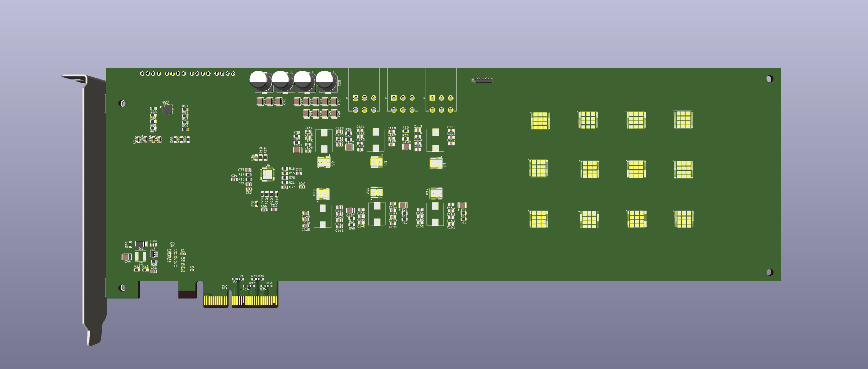Pick the U29 IC package
The image size is (868, 369).
coord(167,109)
